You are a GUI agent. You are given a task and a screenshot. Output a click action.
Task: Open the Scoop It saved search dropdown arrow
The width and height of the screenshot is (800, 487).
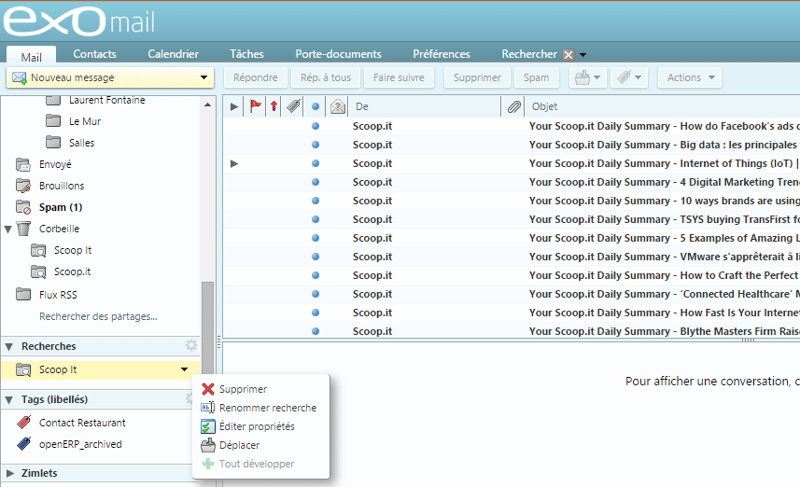pyautogui.click(x=184, y=369)
